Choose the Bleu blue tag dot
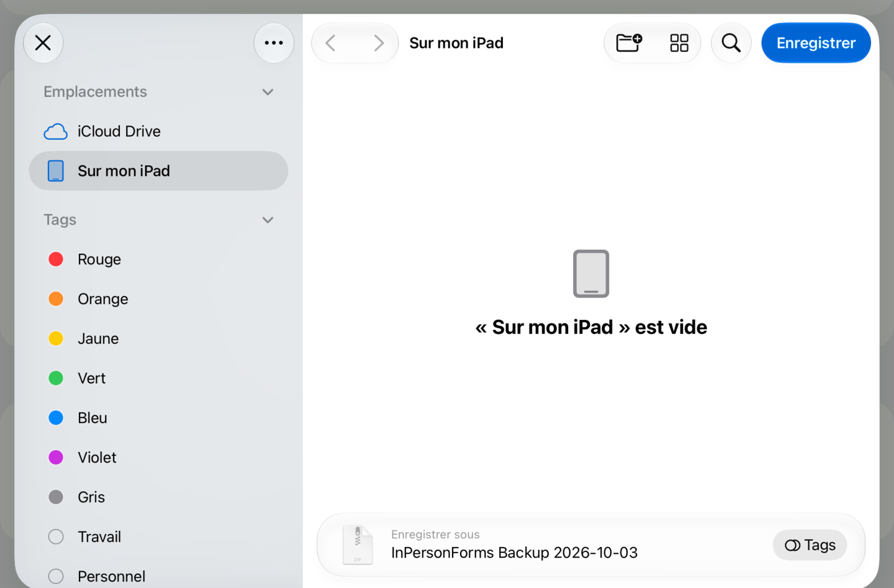 [56, 418]
